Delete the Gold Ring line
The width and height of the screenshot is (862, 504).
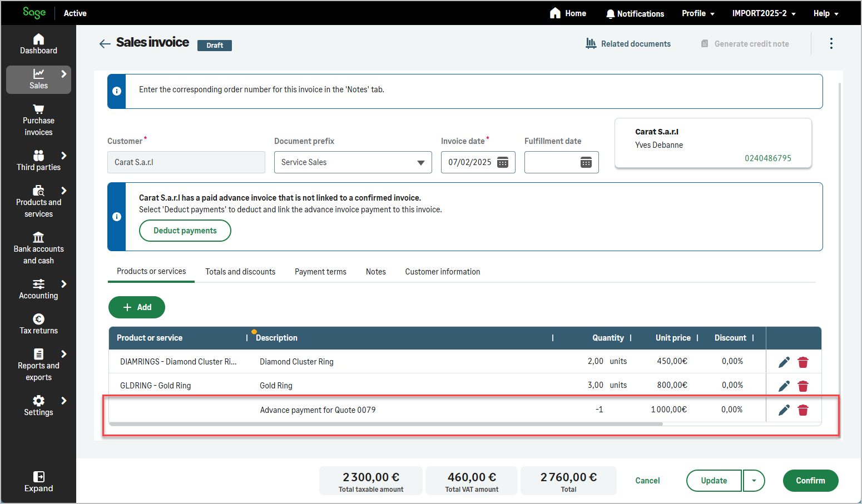[802, 386]
